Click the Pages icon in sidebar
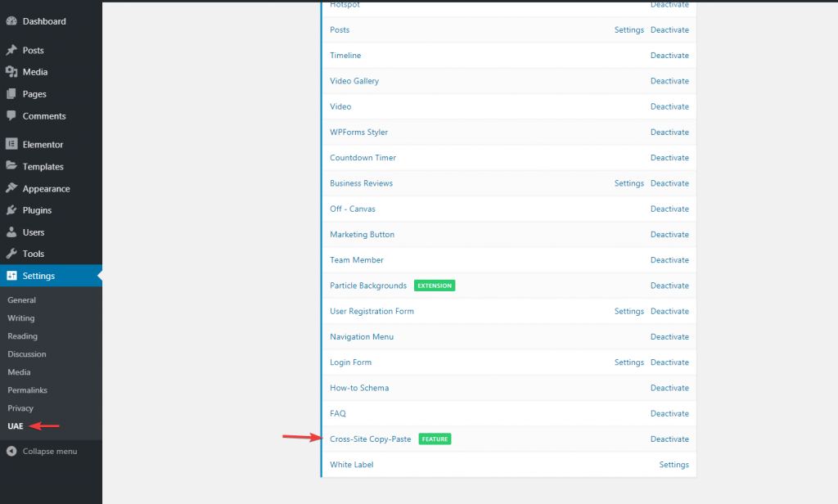The height and width of the screenshot is (504, 838). click(11, 94)
